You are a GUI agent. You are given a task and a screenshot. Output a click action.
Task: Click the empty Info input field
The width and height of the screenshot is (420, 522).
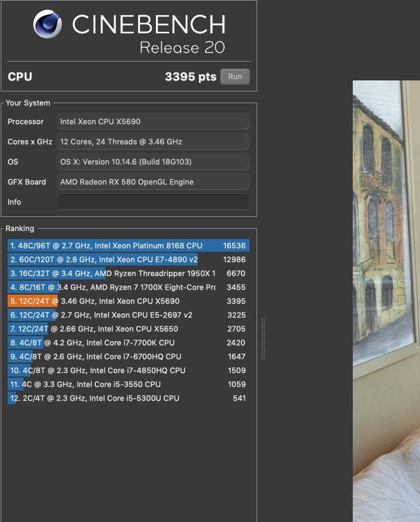pos(152,202)
